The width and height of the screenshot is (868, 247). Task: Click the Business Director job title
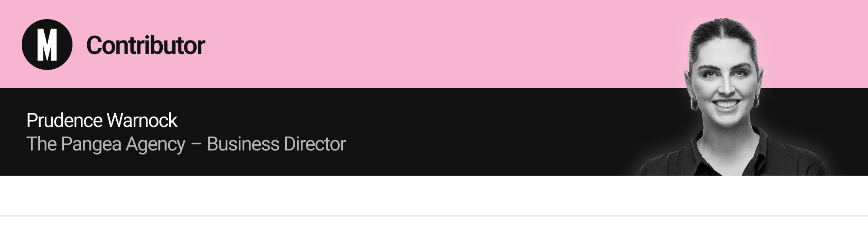coord(276,144)
